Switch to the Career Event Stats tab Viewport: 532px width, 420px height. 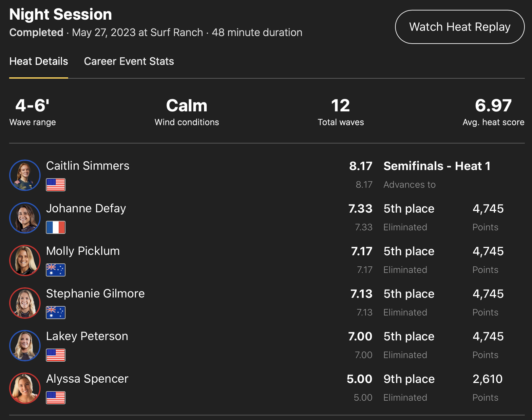pyautogui.click(x=129, y=61)
